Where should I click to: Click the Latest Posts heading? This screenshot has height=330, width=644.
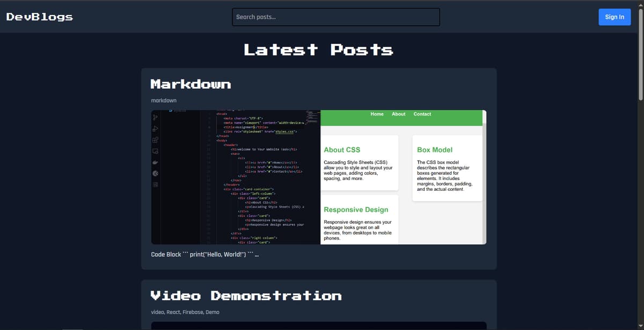coord(319,49)
